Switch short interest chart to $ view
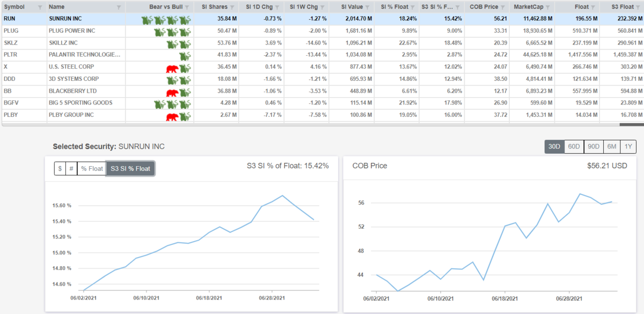Image resolution: width=644 pixels, height=314 pixels. click(60, 168)
